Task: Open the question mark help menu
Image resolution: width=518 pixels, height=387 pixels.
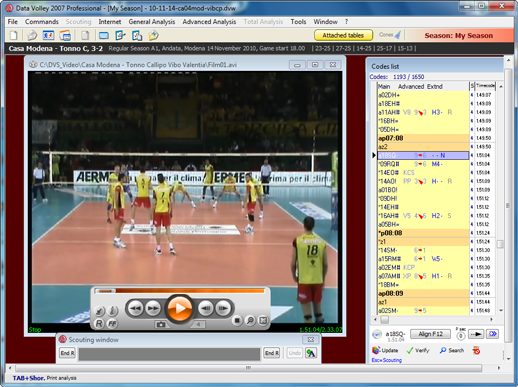Action: coord(346,22)
